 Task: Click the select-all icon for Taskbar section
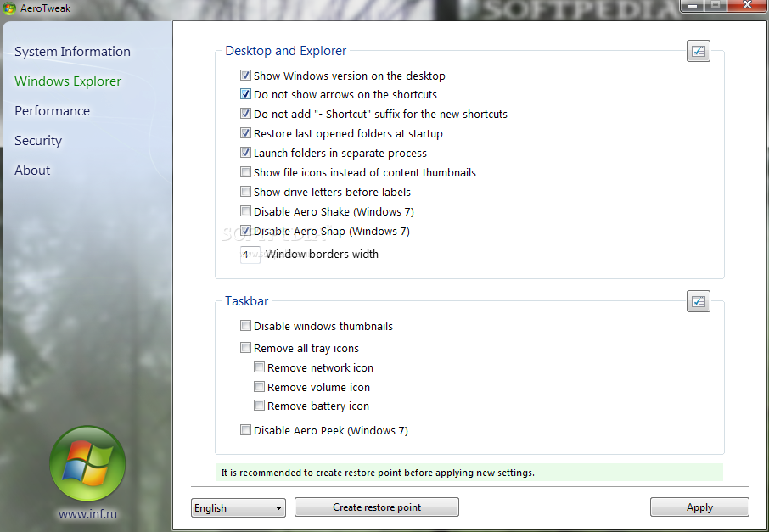[x=699, y=301]
